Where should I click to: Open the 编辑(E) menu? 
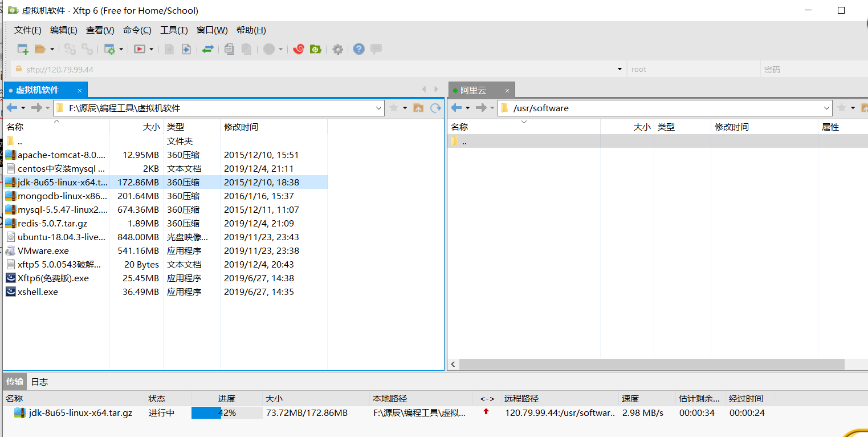click(63, 30)
